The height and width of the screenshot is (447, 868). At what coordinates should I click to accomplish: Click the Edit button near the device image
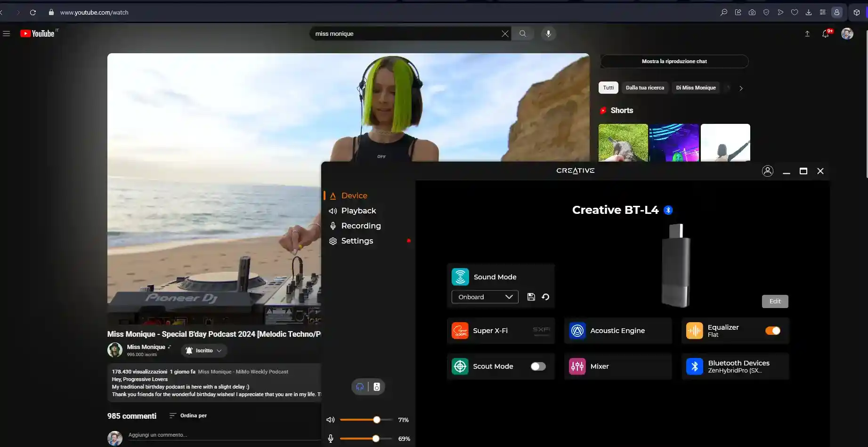(x=775, y=301)
